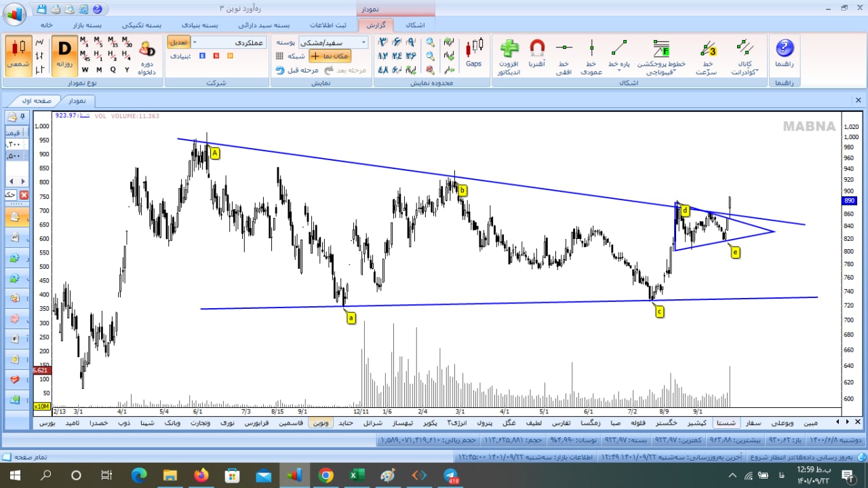Open Firefox from the taskbar
This screenshot has height=488, width=868.
tap(201, 476)
